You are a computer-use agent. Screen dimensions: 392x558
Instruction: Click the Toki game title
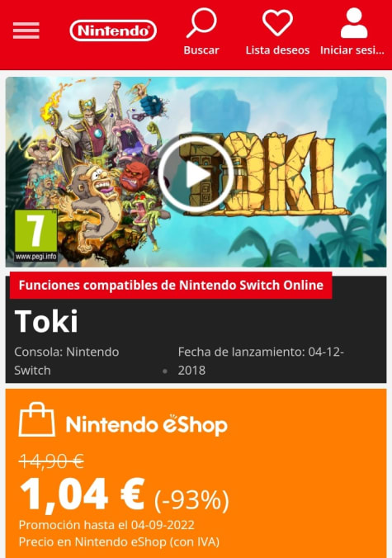click(46, 321)
